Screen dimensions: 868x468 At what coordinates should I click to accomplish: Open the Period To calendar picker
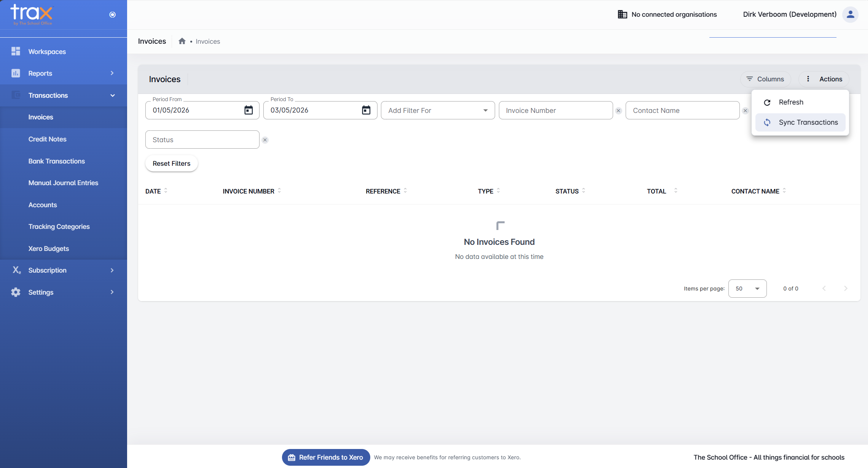[x=366, y=110]
